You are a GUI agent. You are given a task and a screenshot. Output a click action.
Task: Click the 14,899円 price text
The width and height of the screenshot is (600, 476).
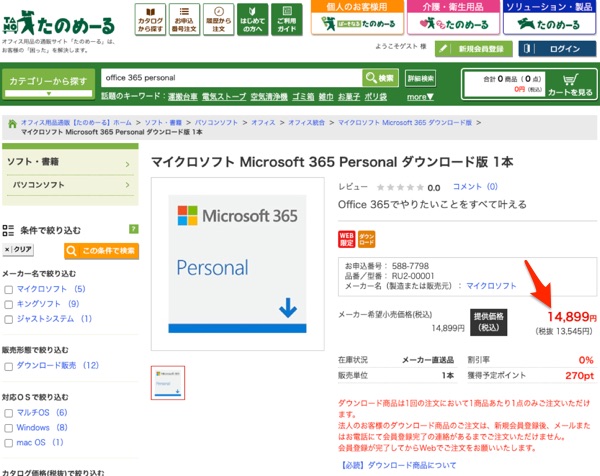coord(572,317)
